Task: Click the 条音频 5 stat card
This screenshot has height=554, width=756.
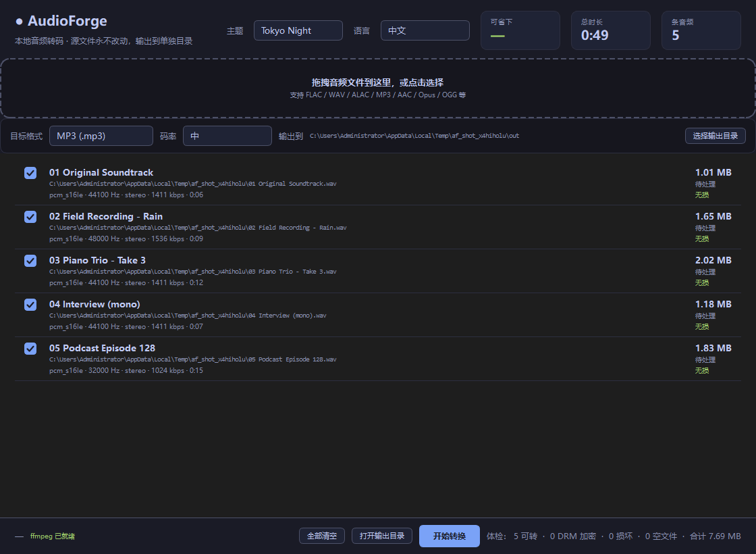Action: click(x=701, y=30)
